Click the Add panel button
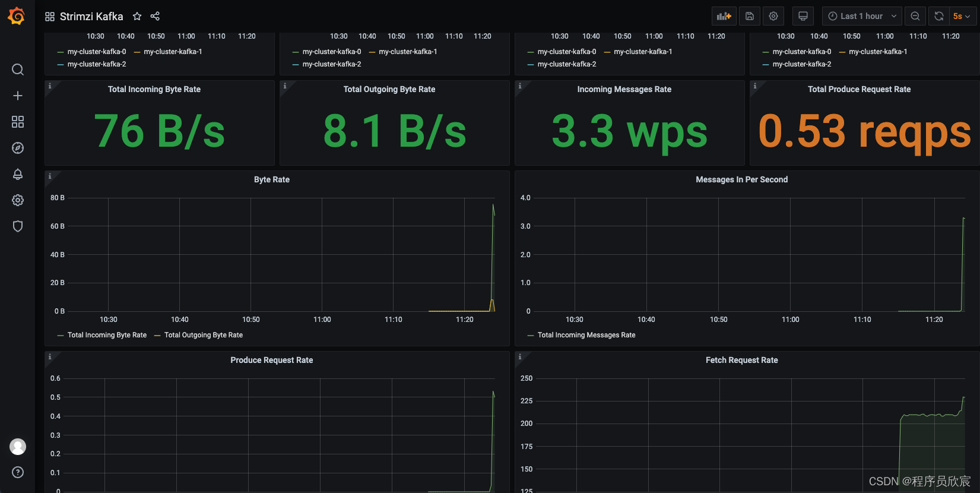The height and width of the screenshot is (493, 980). pos(724,16)
